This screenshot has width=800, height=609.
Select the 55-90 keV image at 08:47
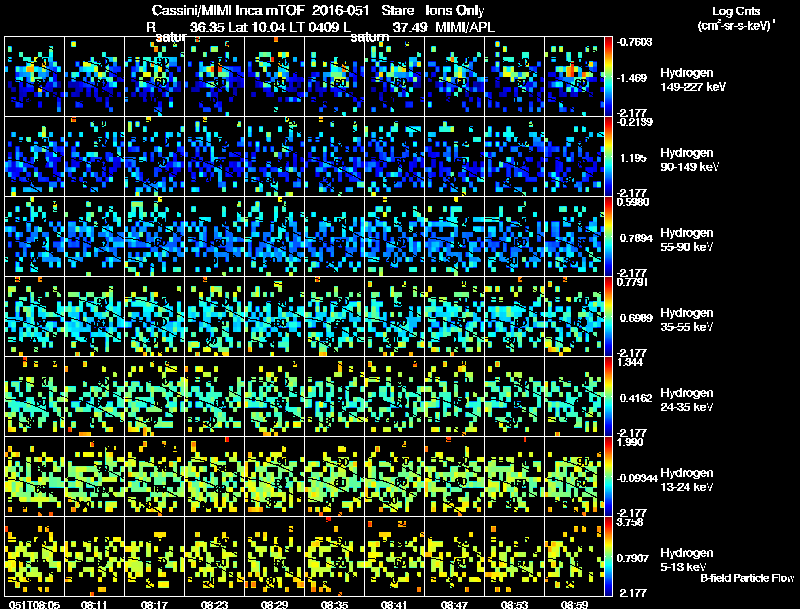tap(455, 237)
